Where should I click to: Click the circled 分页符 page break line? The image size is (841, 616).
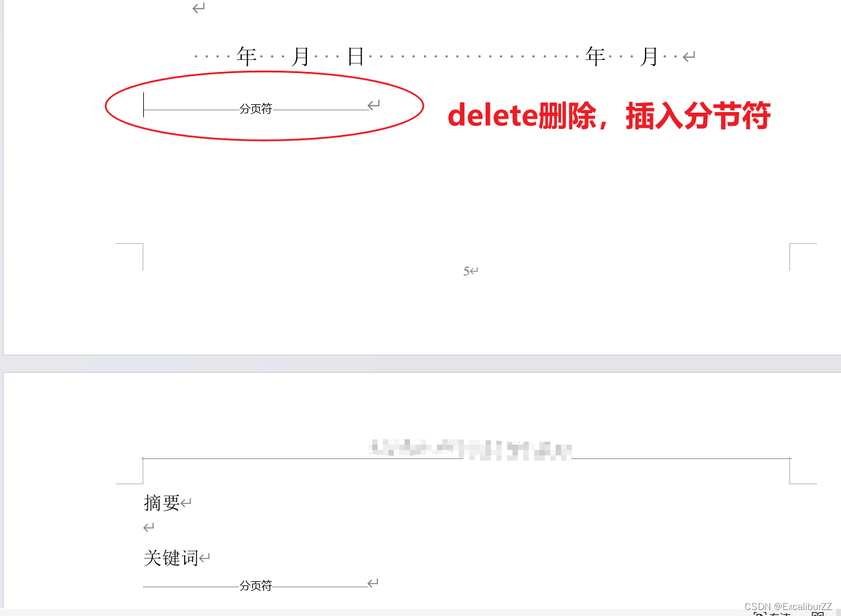[256, 109]
